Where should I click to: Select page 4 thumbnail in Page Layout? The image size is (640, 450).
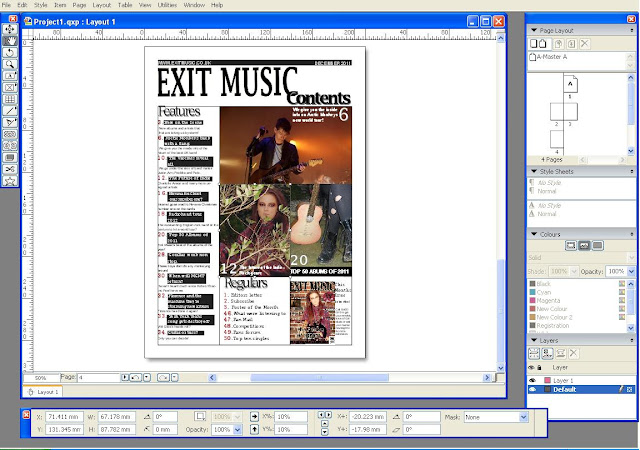(x=557, y=139)
